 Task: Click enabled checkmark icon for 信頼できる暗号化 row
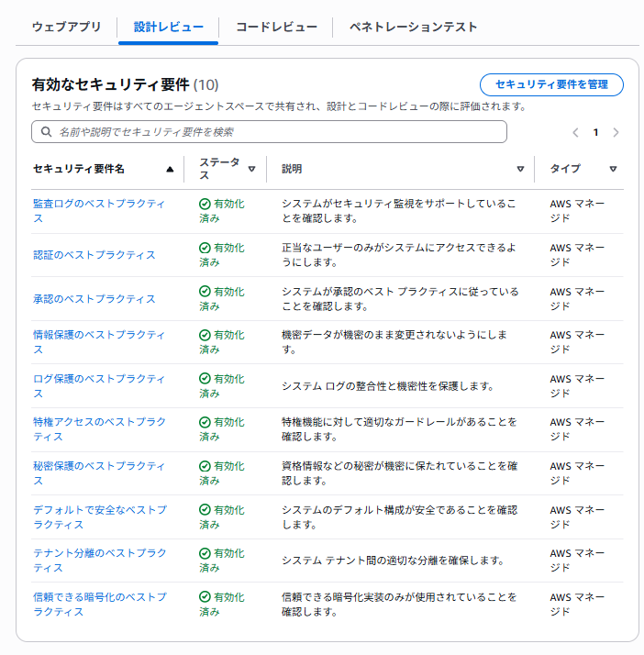click(x=205, y=597)
